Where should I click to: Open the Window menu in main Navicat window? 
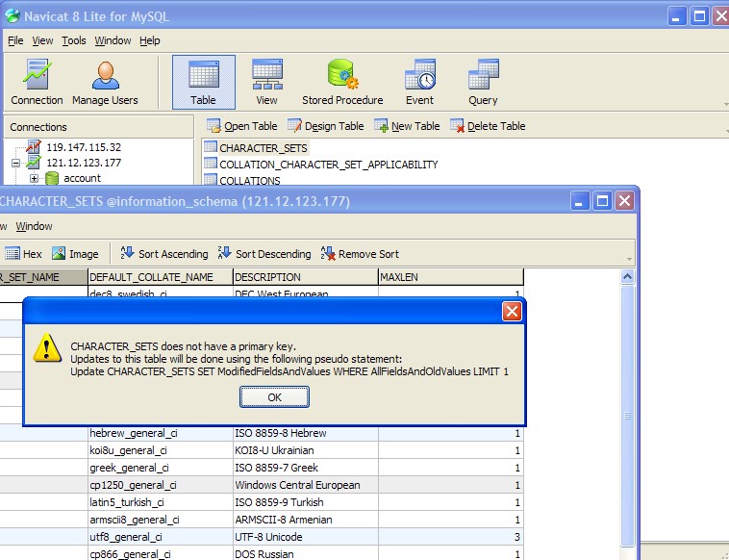click(113, 41)
